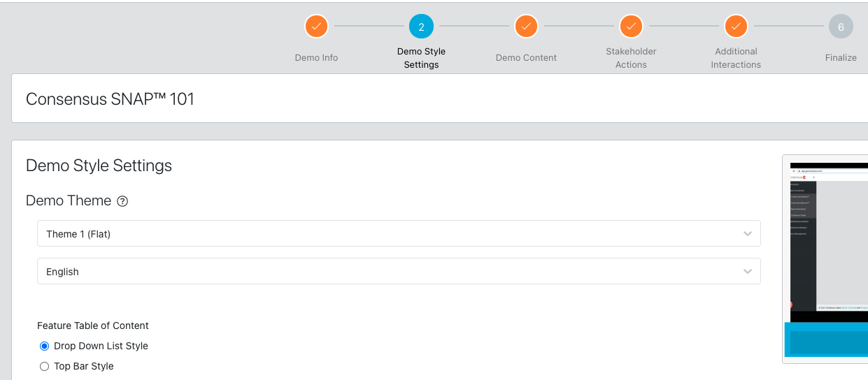The width and height of the screenshot is (868, 380).
Task: Click the Demo Style Settings step label
Action: (421, 58)
